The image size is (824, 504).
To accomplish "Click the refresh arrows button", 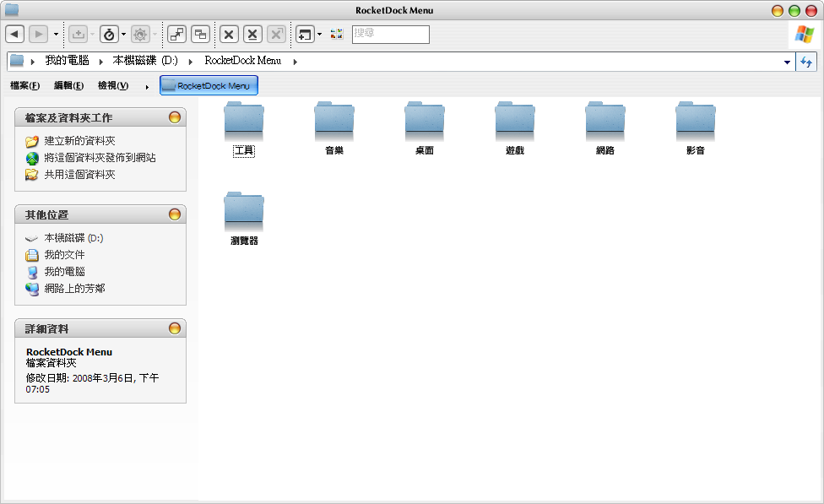I will click(806, 62).
